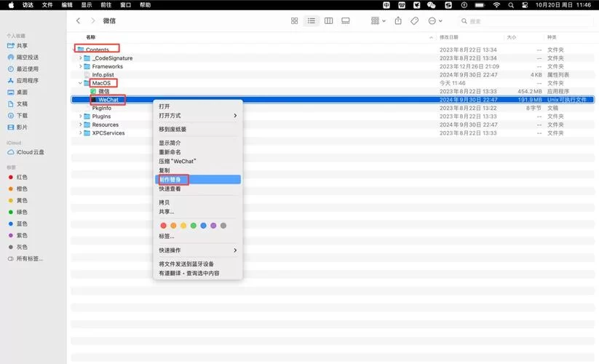Click the Finder search field
The image size is (599, 364).
[526, 21]
